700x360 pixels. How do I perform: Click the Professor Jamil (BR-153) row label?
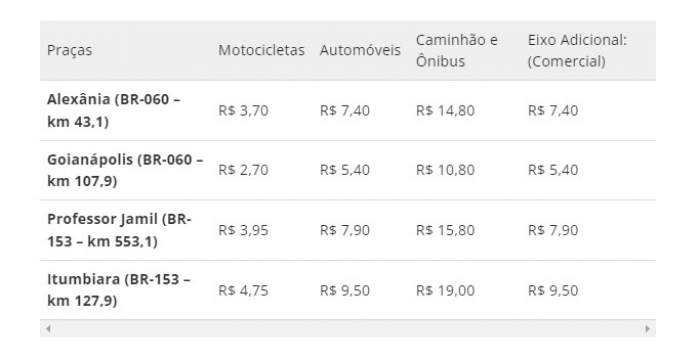click(119, 230)
